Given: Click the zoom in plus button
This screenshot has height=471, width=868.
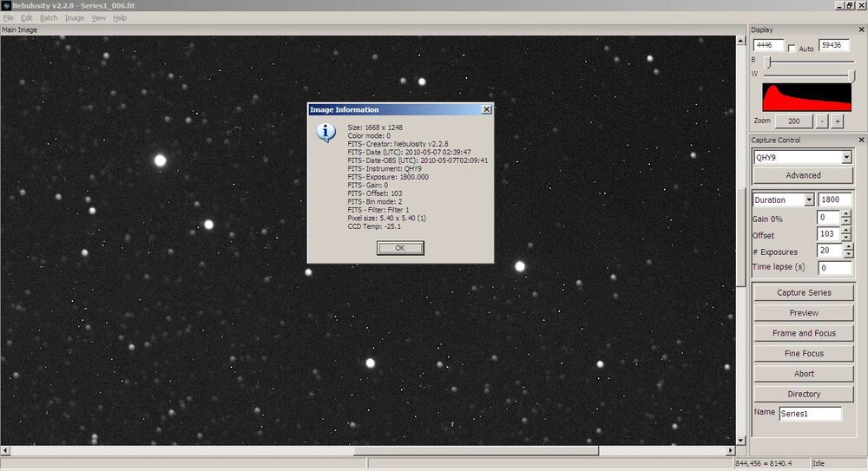Looking at the screenshot, I should tap(838, 121).
